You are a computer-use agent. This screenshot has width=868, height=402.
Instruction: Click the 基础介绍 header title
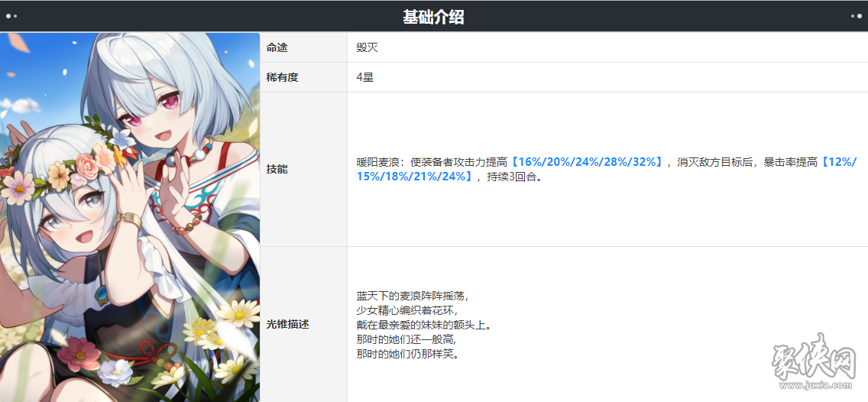[x=433, y=17]
